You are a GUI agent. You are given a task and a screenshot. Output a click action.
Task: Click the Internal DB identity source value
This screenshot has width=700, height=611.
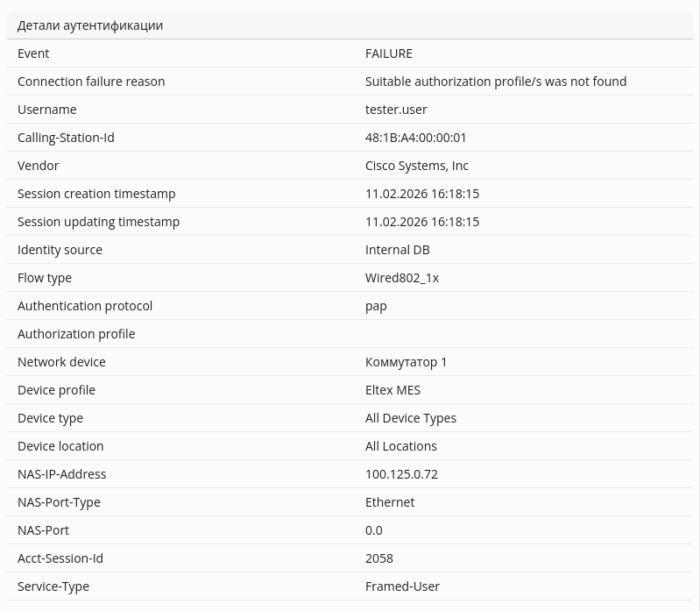tap(397, 250)
